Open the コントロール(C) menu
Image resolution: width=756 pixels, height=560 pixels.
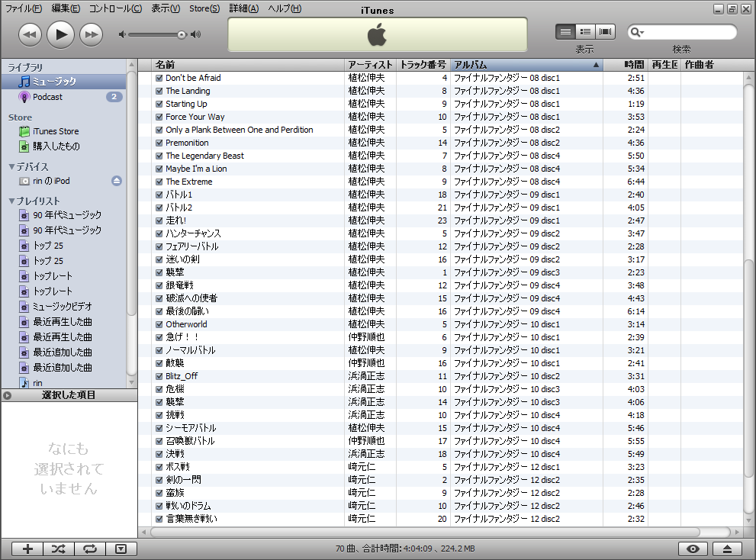pyautogui.click(x=115, y=8)
